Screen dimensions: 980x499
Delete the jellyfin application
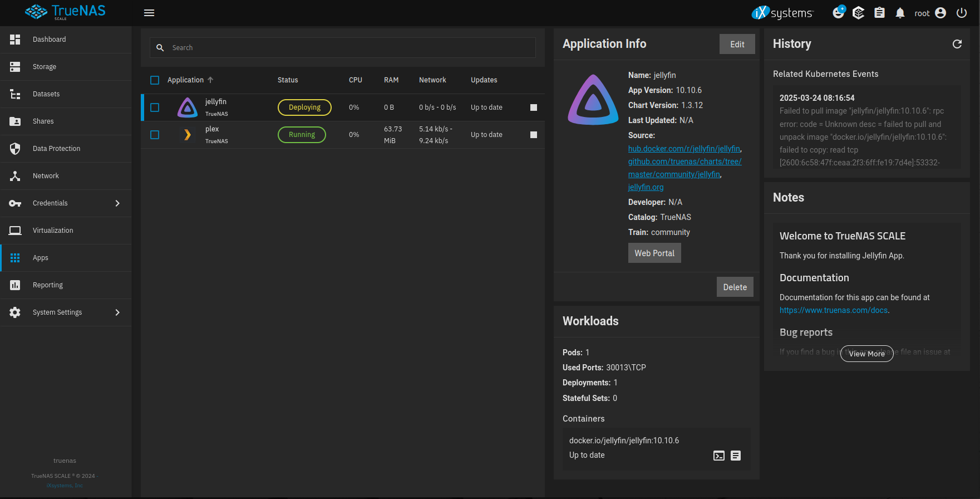(735, 287)
